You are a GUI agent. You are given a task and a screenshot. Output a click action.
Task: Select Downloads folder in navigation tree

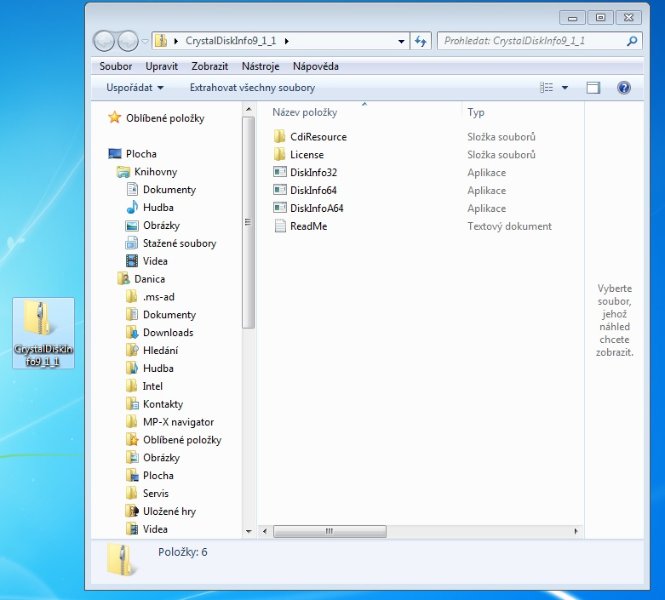tap(160, 332)
